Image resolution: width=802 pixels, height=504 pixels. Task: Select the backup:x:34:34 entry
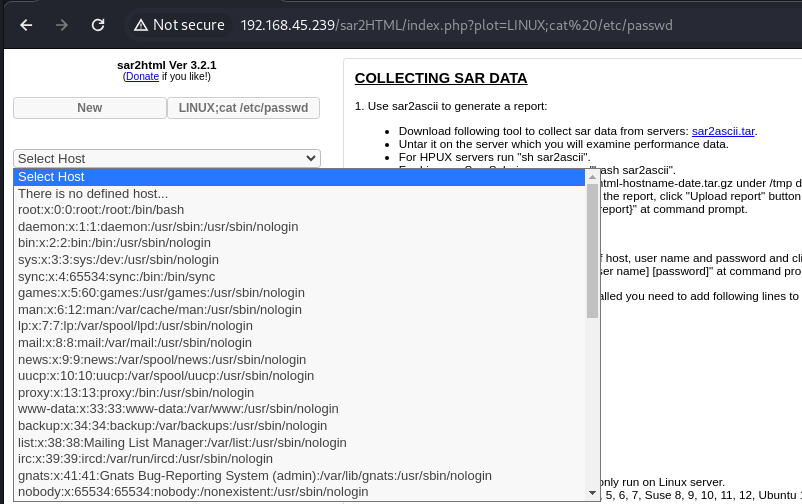(x=300, y=426)
